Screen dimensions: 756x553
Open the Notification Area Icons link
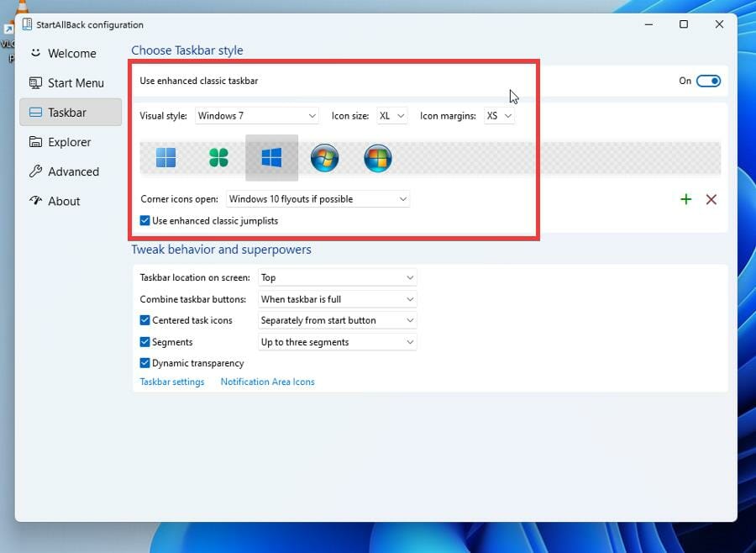[268, 382]
